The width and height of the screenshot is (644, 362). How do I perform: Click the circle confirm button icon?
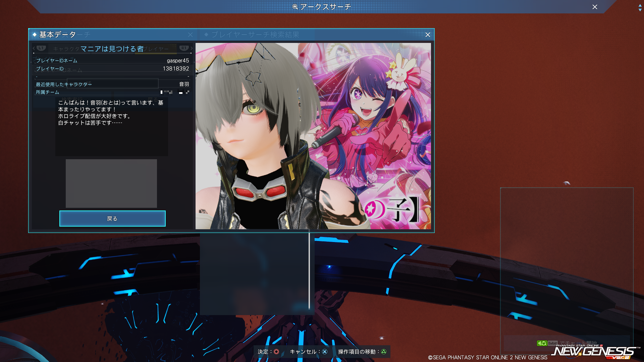pos(276,352)
